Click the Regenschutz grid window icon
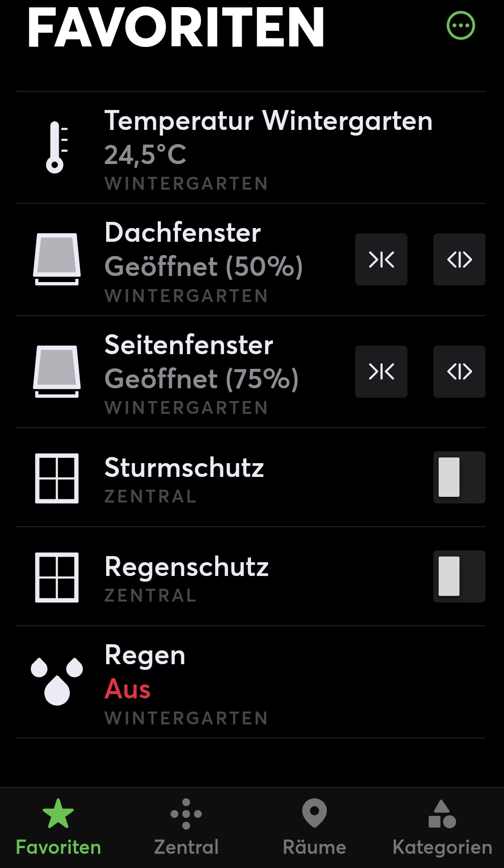The height and width of the screenshot is (868, 504). pyautogui.click(x=57, y=577)
